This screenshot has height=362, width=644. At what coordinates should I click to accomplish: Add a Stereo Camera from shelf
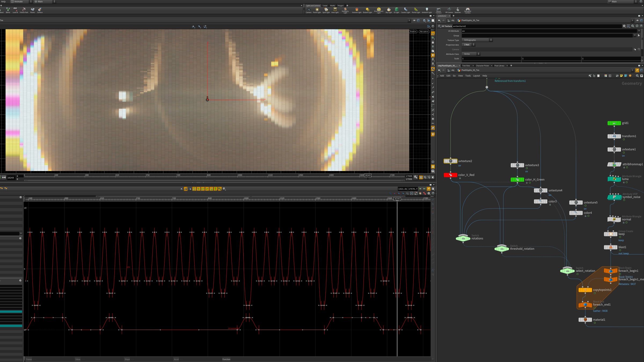(438, 10)
